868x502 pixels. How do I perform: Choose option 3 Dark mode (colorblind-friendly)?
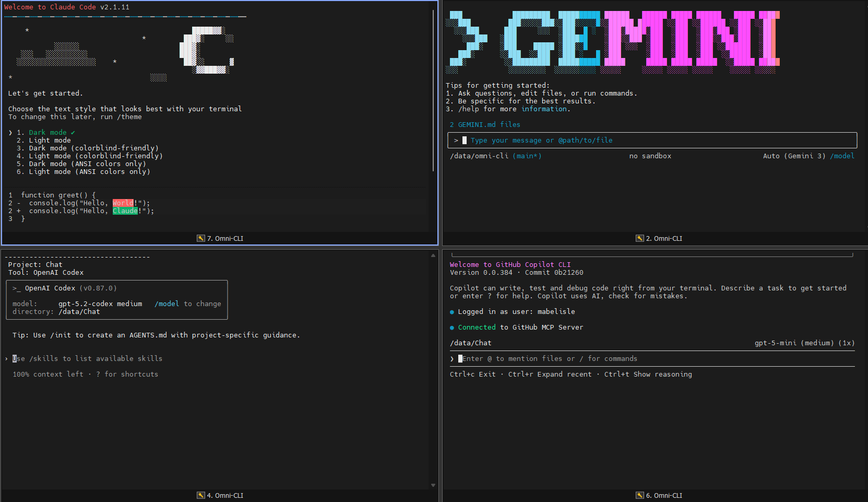click(x=87, y=148)
